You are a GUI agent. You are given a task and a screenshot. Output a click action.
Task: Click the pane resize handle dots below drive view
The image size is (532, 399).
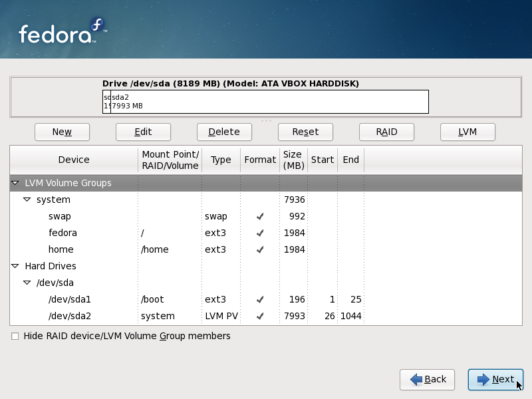pos(266,120)
